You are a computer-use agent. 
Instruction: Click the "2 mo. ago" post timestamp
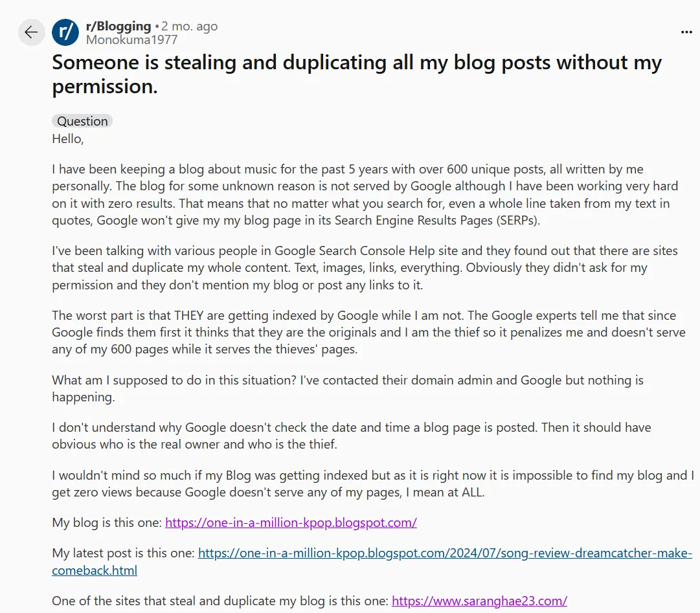tap(189, 27)
